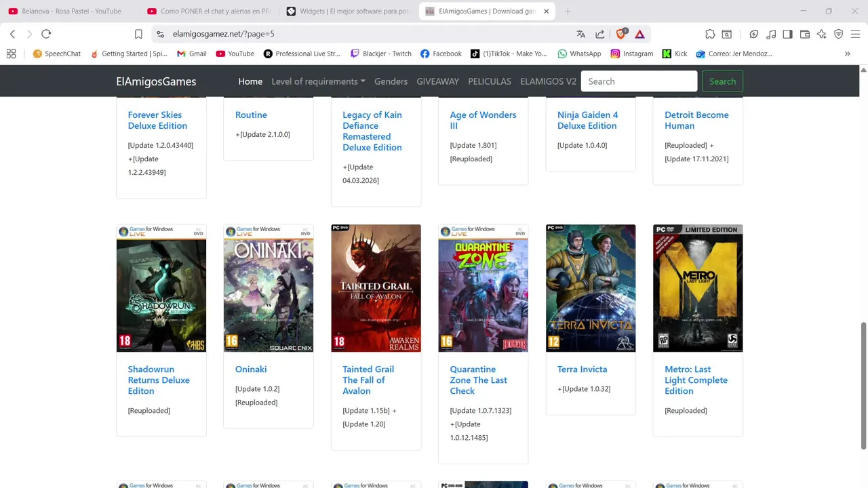Open the apps grid icon in bookmarks bar

pyautogui.click(x=11, y=54)
